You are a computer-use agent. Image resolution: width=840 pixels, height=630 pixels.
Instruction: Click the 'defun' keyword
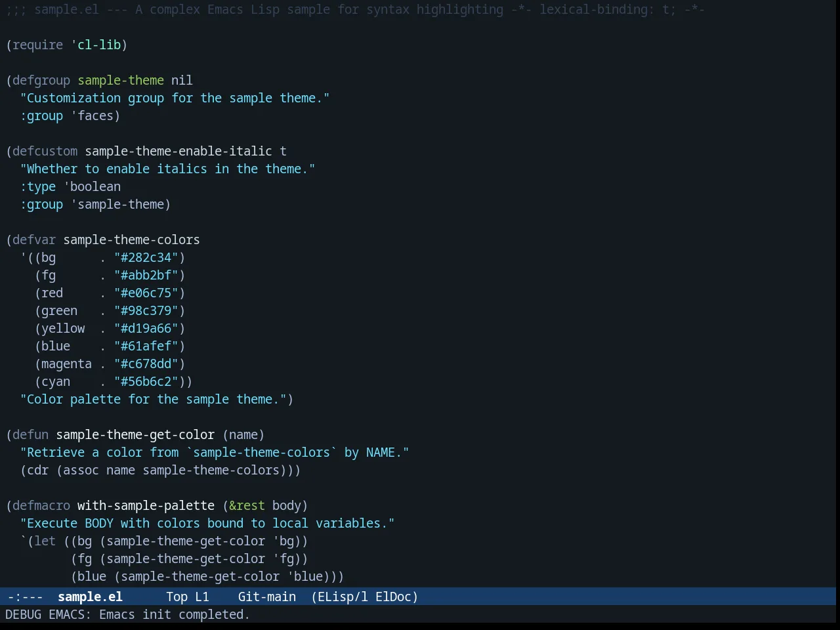[30, 434]
